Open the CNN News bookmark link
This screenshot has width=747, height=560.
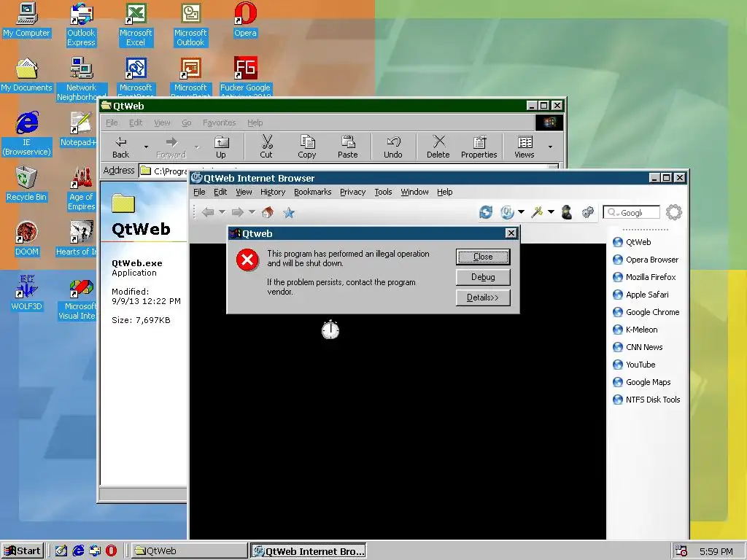point(638,347)
